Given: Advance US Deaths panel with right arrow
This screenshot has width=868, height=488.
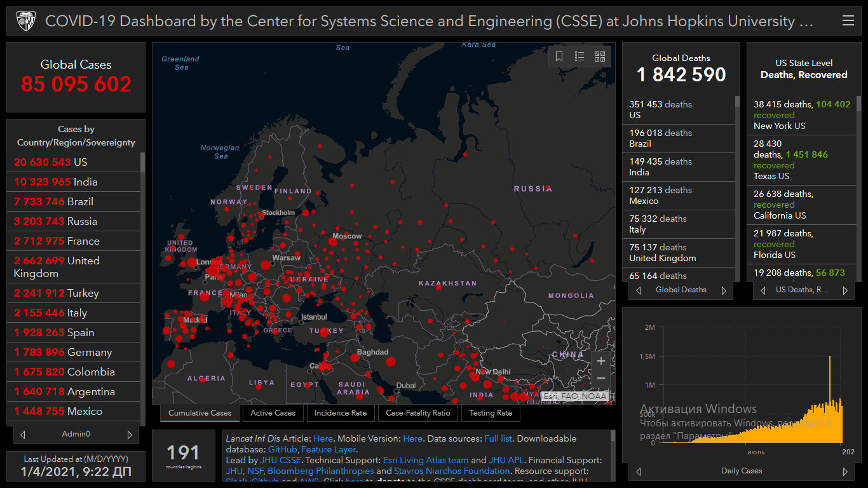Looking at the screenshot, I should [845, 290].
